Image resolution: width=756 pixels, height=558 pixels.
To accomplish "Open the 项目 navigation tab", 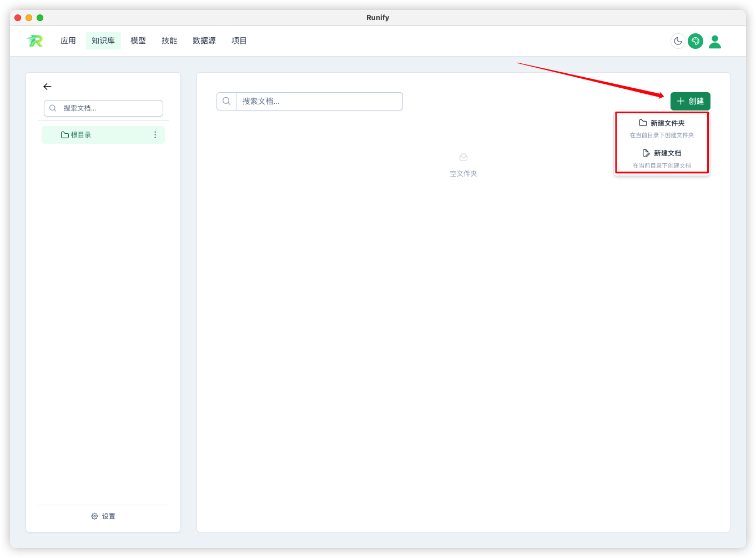I will (x=239, y=41).
